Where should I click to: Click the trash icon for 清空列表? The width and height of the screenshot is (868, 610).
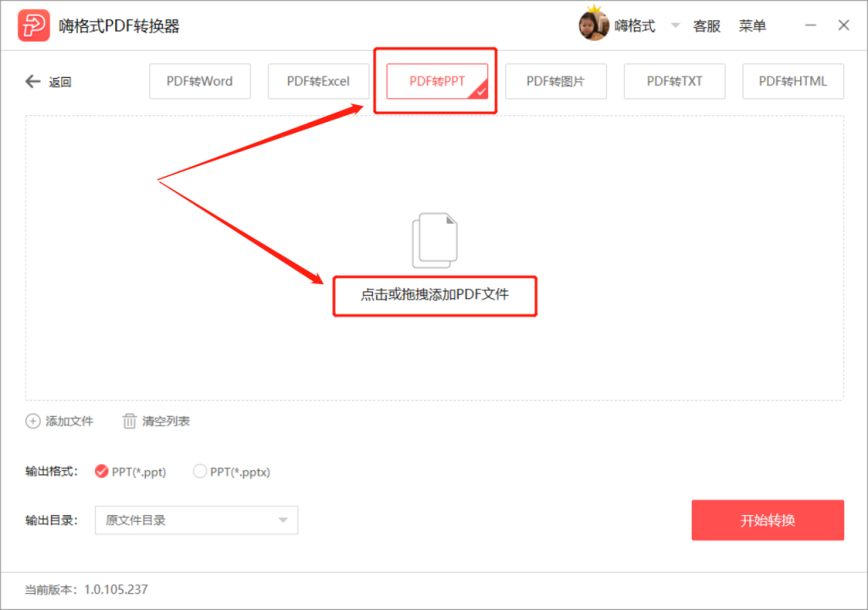tap(129, 421)
